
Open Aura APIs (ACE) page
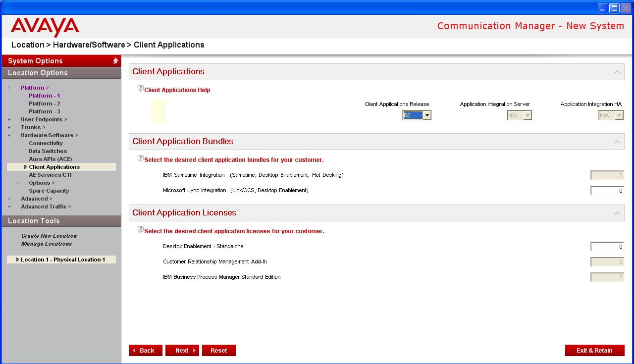tap(51, 159)
